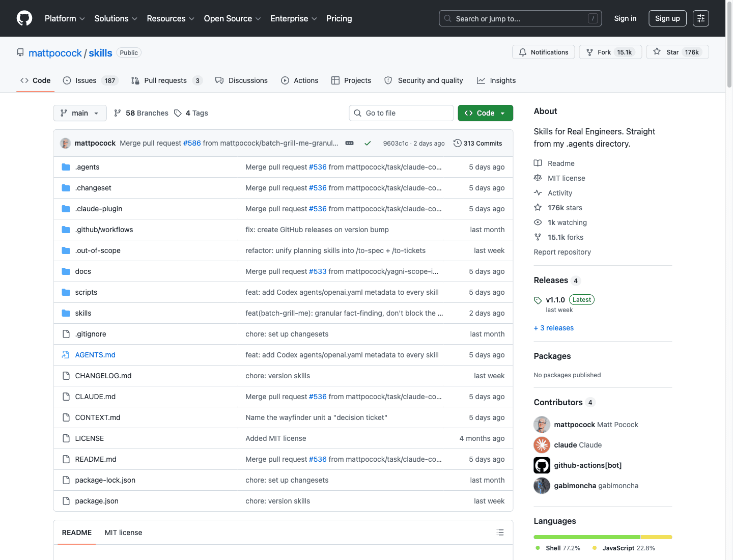Click the eye icon beside 1k watching
The width and height of the screenshot is (733, 560).
pos(538,222)
